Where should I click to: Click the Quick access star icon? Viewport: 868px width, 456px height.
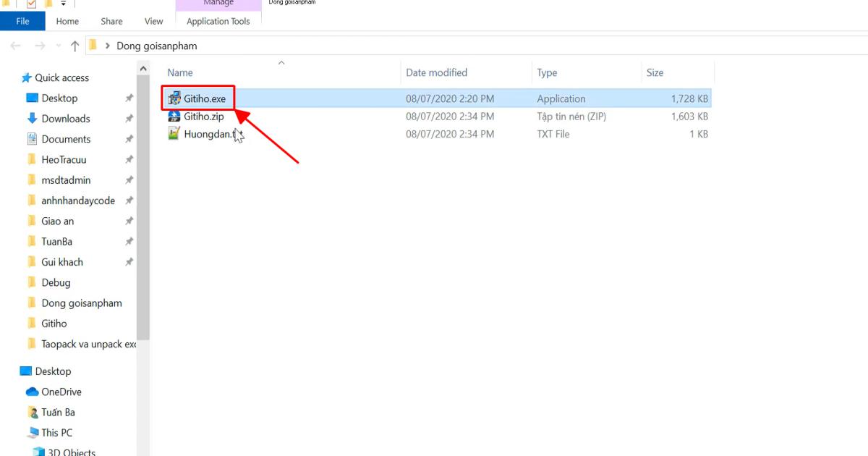coord(27,77)
